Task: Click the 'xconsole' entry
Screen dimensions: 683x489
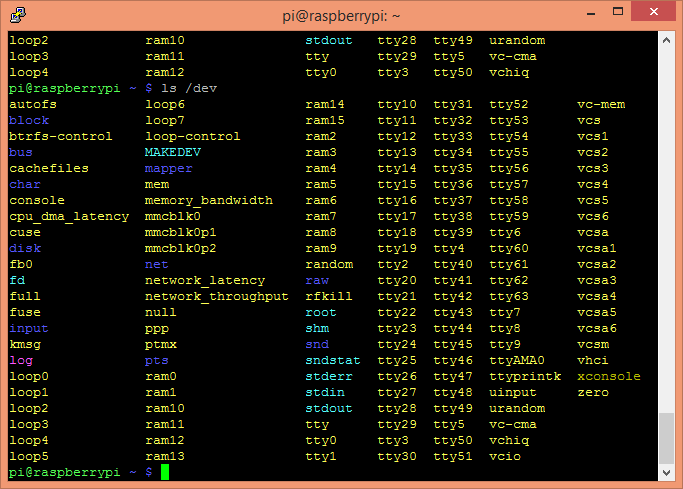Action: [x=609, y=377]
